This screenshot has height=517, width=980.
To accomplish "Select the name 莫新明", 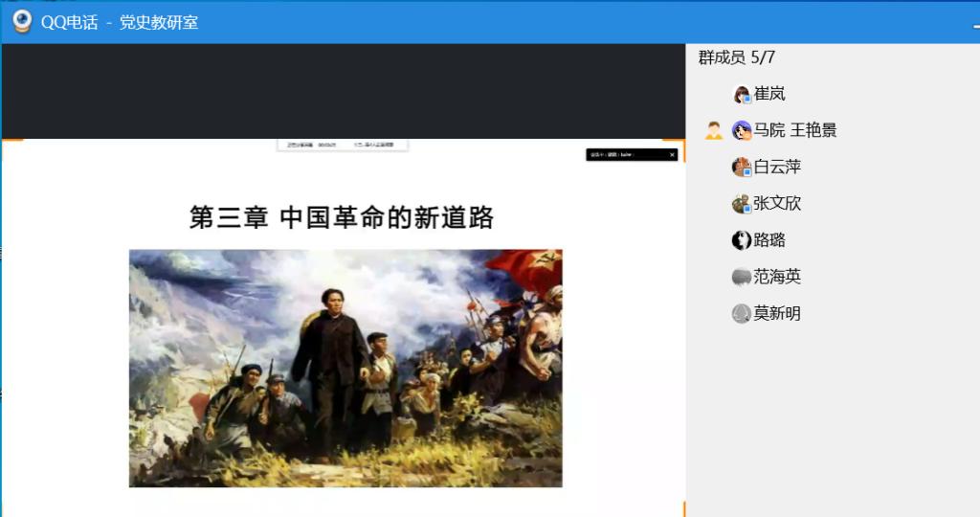I will click(777, 313).
